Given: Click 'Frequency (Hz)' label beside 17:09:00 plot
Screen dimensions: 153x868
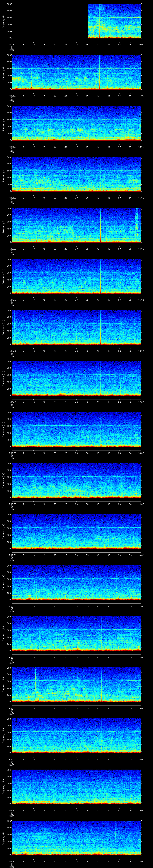Looking at the screenshot, I should (3, 21).
